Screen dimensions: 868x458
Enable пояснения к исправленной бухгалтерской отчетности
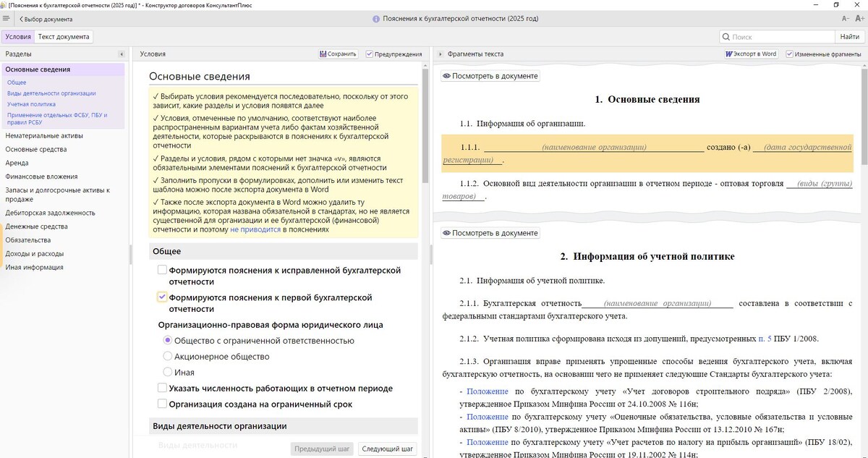pyautogui.click(x=162, y=270)
